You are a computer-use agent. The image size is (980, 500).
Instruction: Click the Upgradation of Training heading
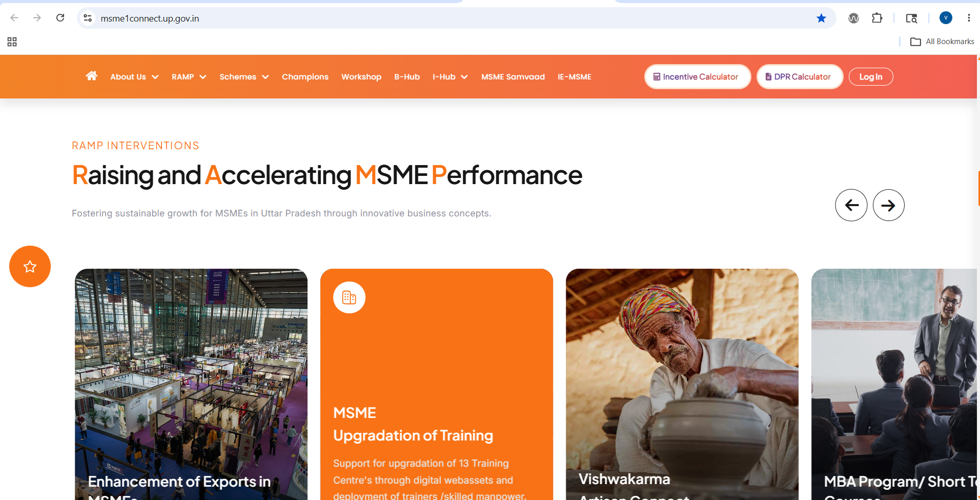coord(413,435)
